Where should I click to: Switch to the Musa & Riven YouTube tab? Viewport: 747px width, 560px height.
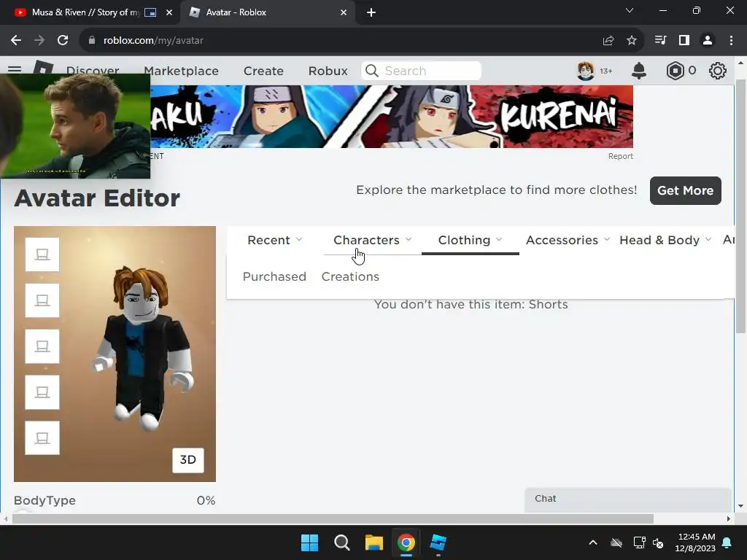(x=90, y=12)
